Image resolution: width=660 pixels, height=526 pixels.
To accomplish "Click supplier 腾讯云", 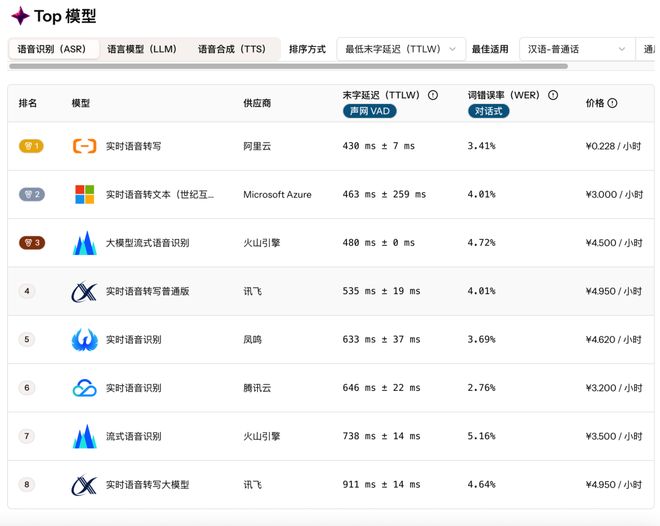I will [x=257, y=388].
